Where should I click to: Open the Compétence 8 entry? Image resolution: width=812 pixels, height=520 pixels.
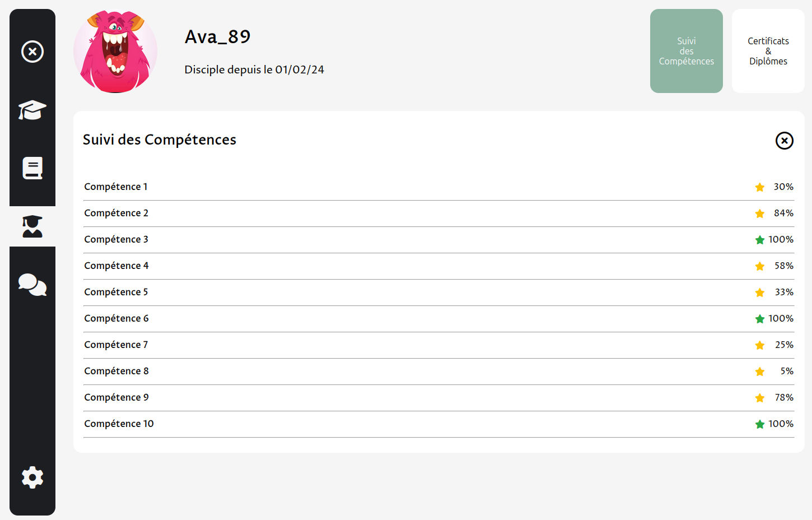[x=116, y=371]
